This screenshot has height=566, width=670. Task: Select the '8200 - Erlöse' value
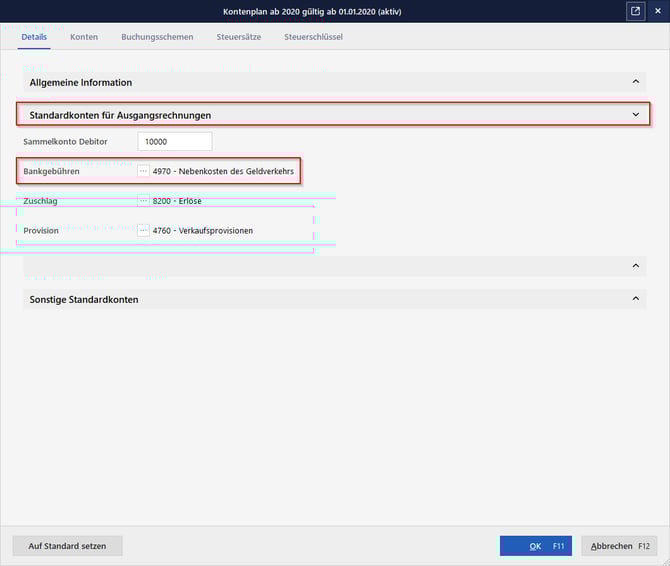[x=177, y=201]
